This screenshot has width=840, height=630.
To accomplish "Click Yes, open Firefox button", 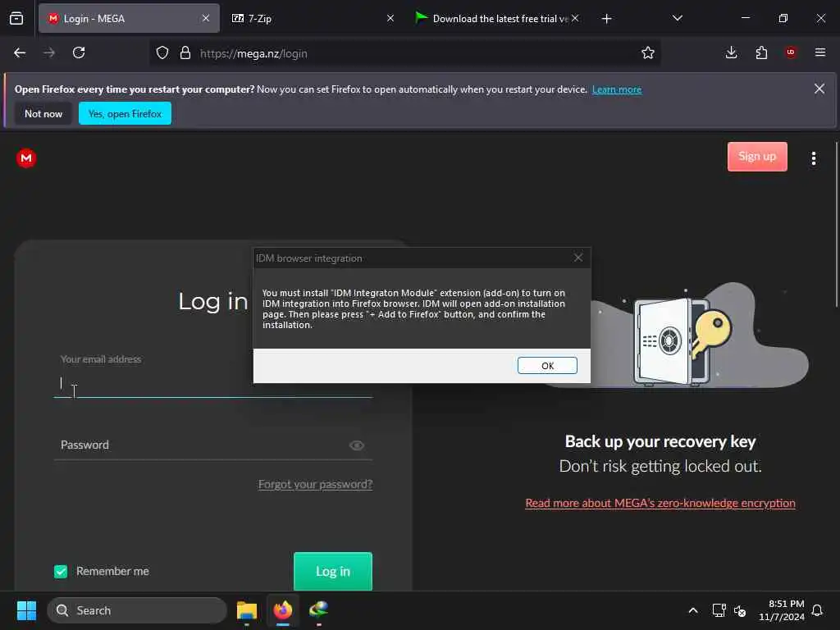I will 125,113.
